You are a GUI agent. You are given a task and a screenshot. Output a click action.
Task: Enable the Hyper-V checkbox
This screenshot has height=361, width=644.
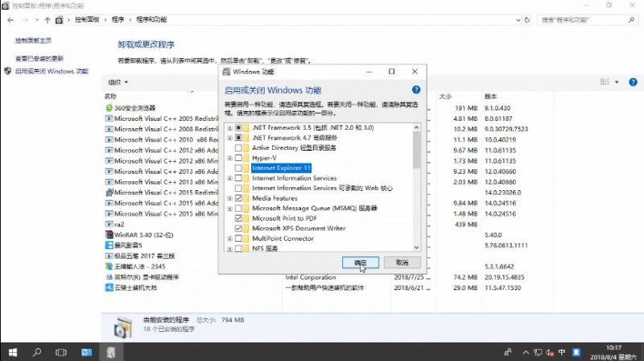[238, 158]
